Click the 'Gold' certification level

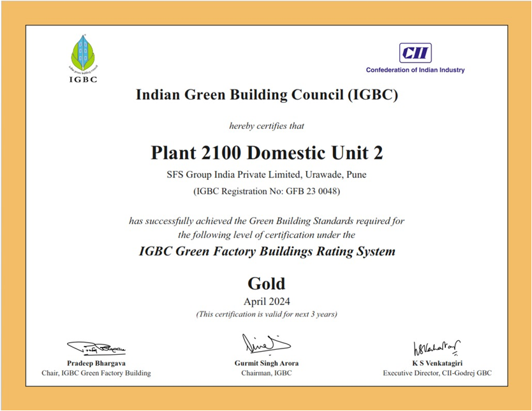pyautogui.click(x=267, y=283)
